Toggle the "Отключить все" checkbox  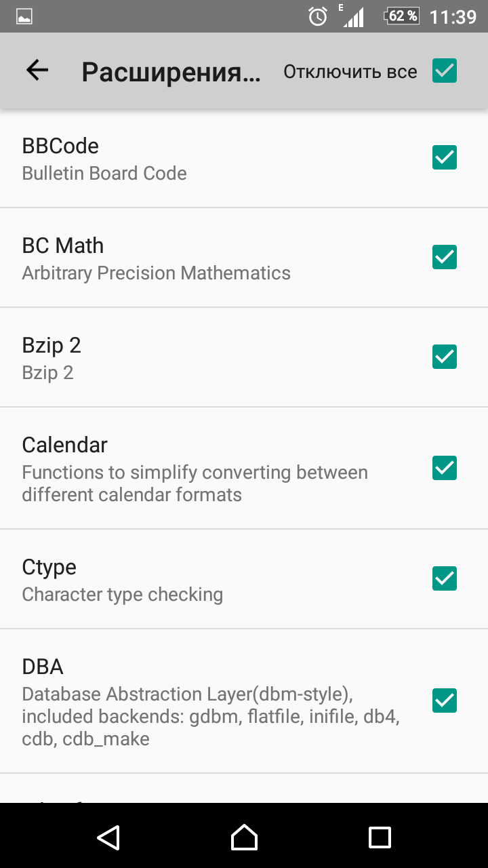coord(445,71)
